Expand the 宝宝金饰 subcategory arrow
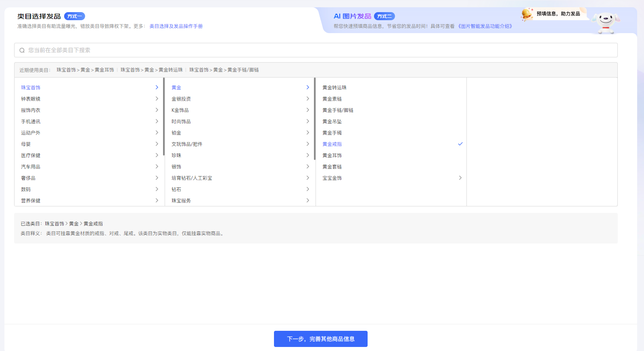This screenshot has width=644, height=351. 460,178
